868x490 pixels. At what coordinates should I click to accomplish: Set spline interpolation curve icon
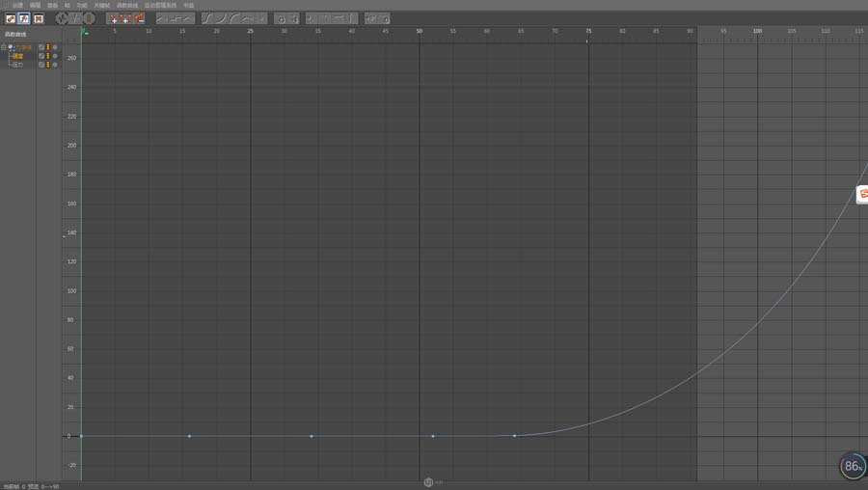click(x=188, y=18)
